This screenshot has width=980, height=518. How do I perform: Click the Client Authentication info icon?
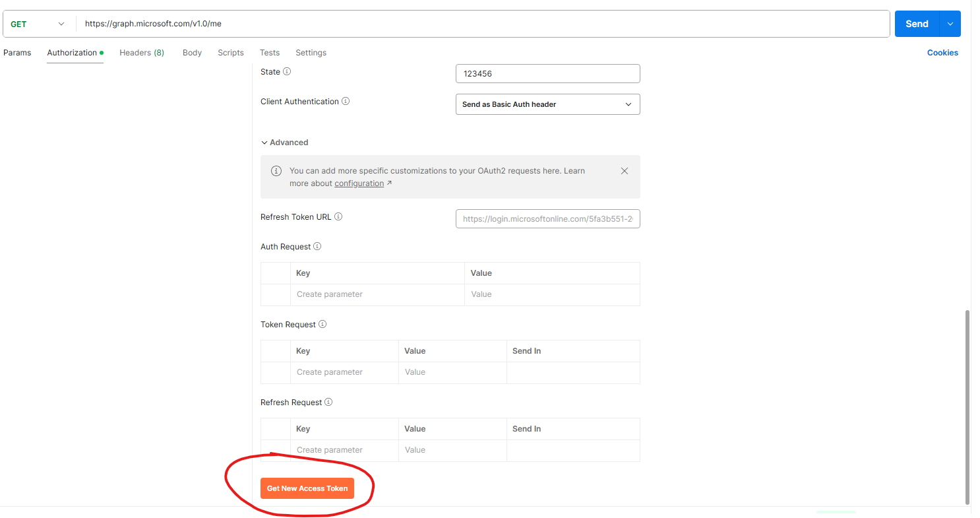(346, 101)
